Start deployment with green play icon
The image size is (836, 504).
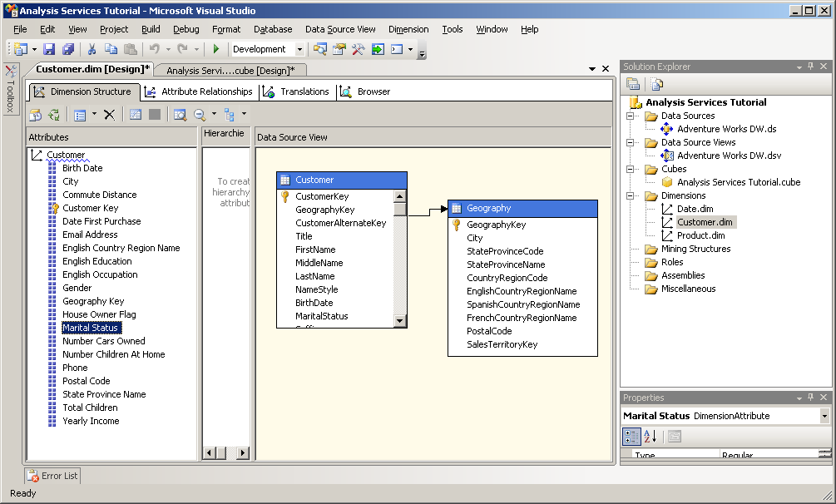coord(216,49)
